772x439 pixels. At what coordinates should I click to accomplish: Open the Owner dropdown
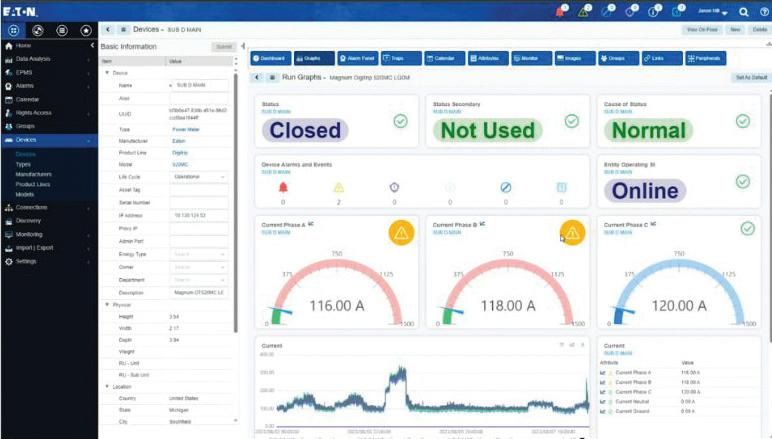[x=199, y=267]
